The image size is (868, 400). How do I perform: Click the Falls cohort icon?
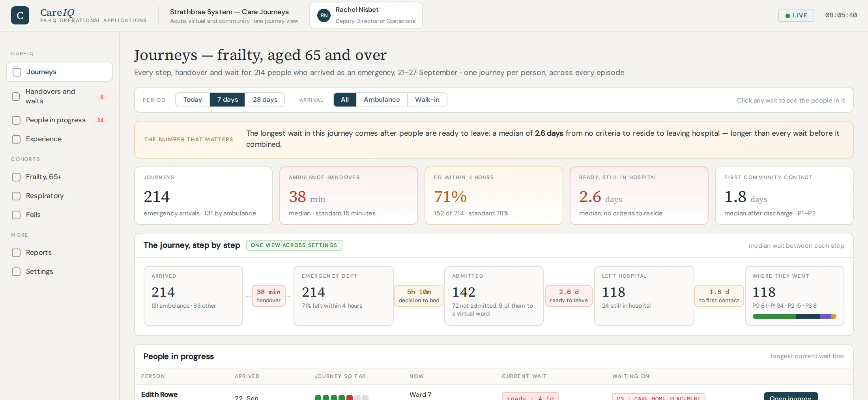(x=16, y=215)
